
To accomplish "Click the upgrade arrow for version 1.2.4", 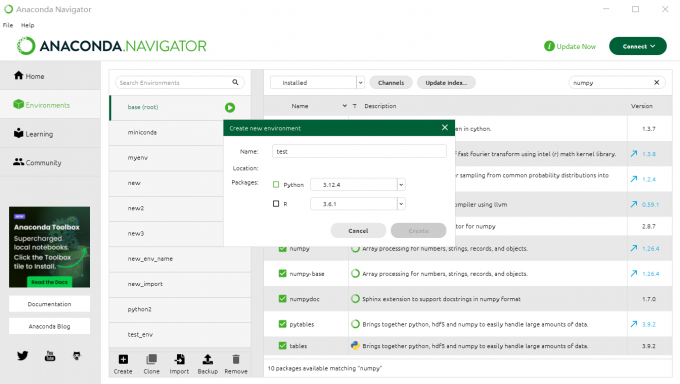I will 634,179.
